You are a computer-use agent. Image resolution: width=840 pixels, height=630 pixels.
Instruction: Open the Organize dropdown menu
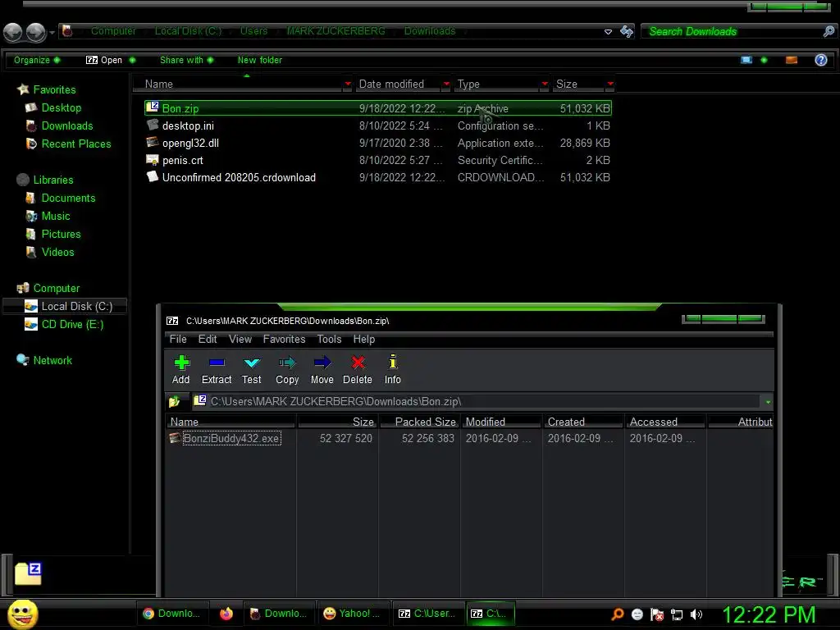click(x=36, y=60)
